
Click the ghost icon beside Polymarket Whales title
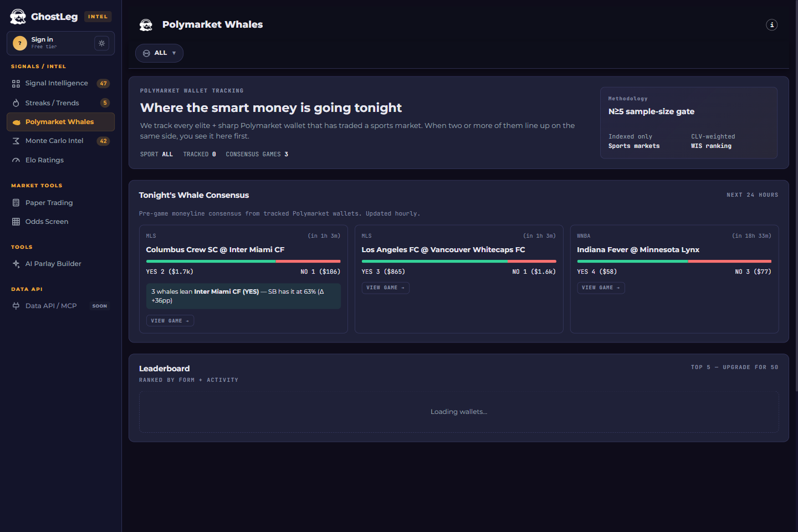tap(146, 25)
